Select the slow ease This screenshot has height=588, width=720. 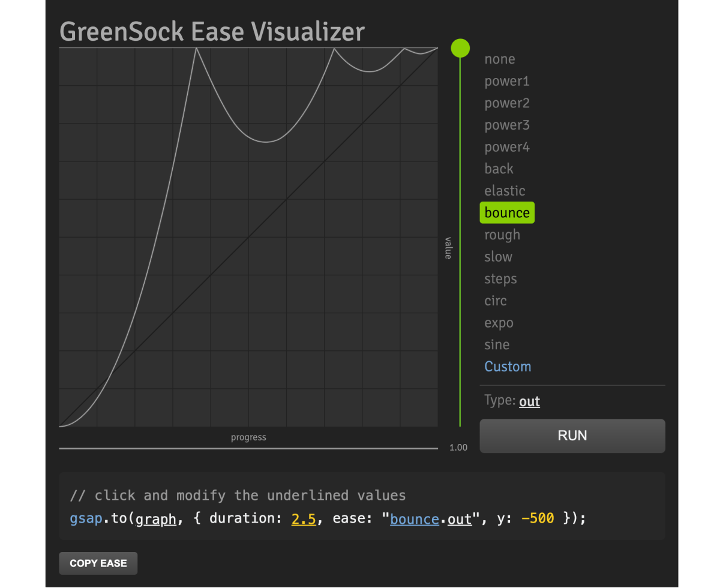coord(499,257)
